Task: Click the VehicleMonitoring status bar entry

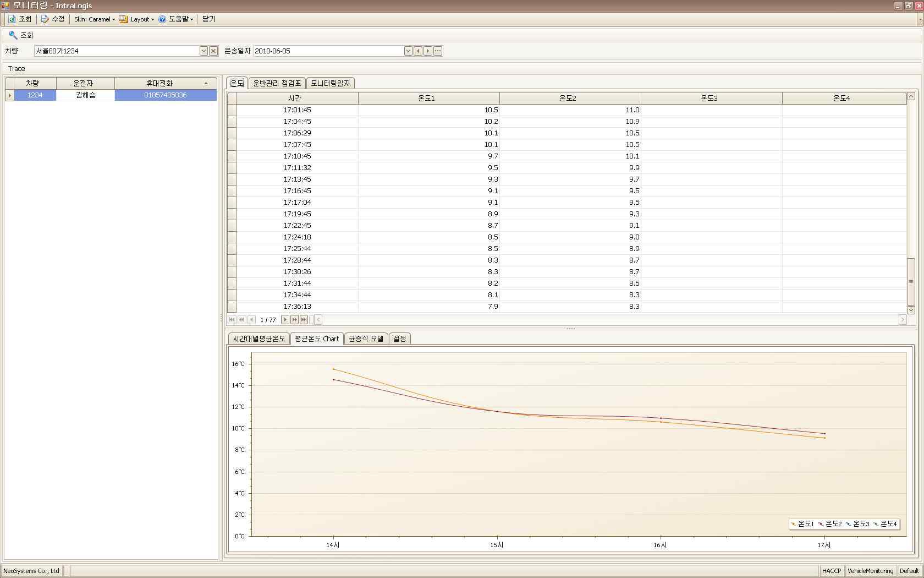Action: (870, 571)
